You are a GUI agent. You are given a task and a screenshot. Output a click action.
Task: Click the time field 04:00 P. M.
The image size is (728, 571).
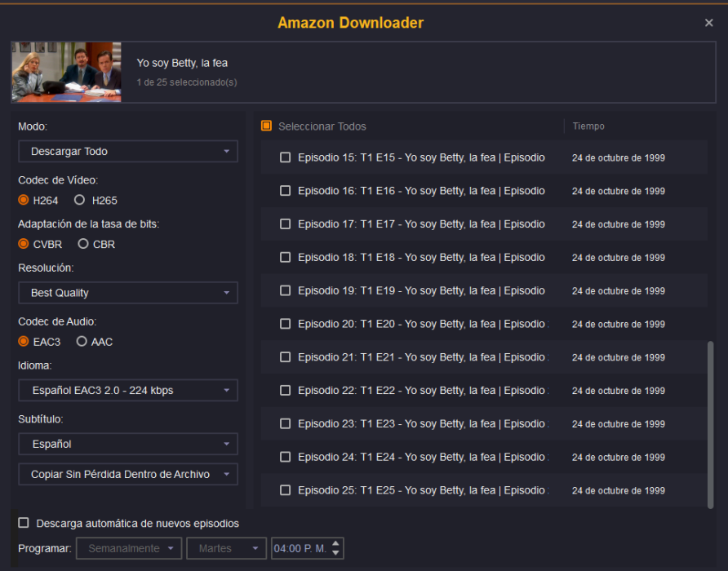pyautogui.click(x=300, y=549)
